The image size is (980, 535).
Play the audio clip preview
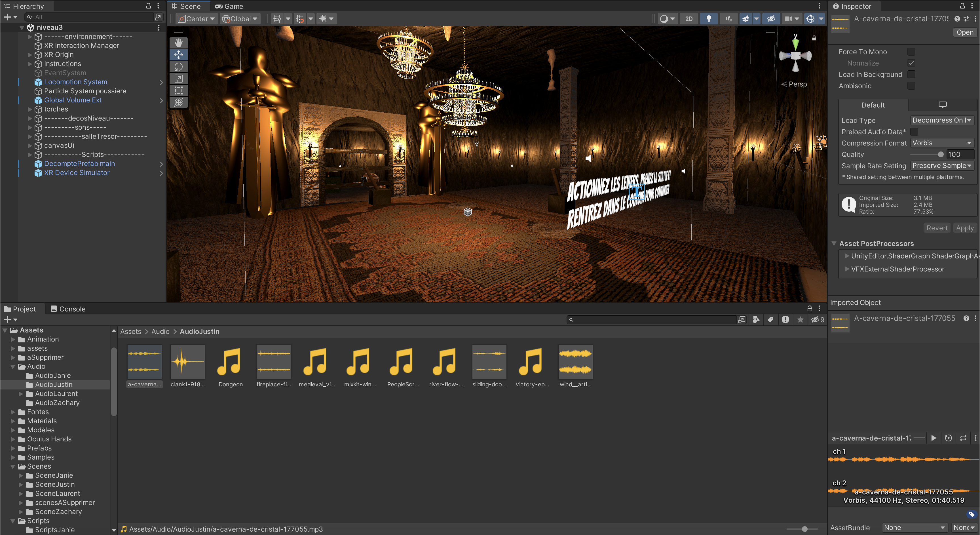coord(933,438)
